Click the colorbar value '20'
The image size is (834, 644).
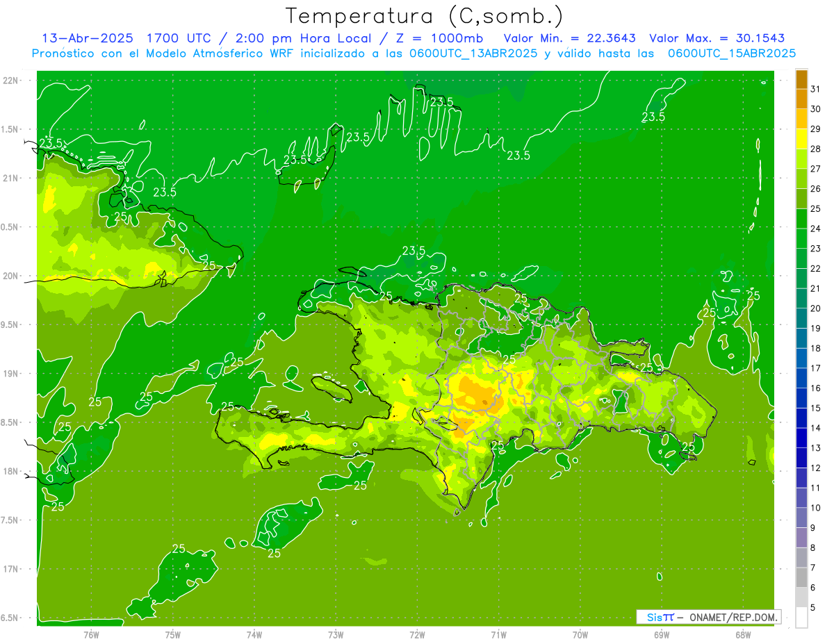815,308
